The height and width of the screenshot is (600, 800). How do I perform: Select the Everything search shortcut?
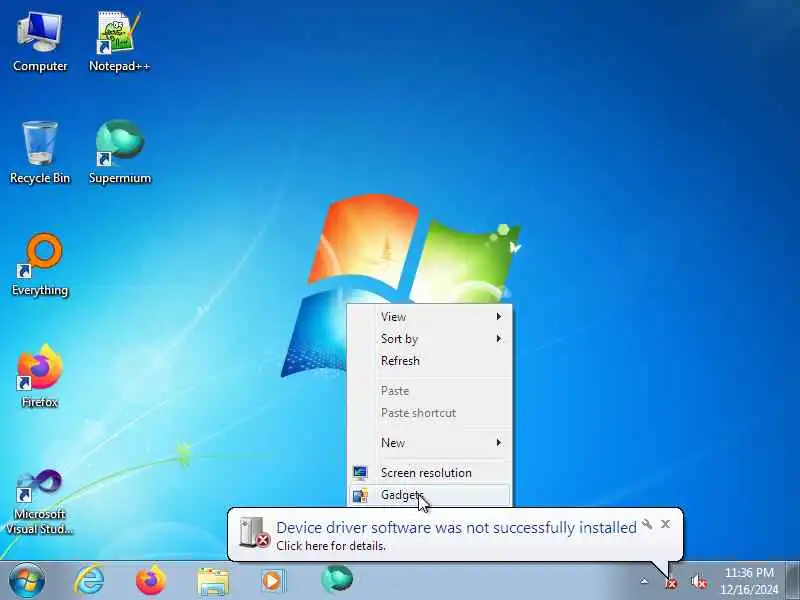pyautogui.click(x=40, y=265)
